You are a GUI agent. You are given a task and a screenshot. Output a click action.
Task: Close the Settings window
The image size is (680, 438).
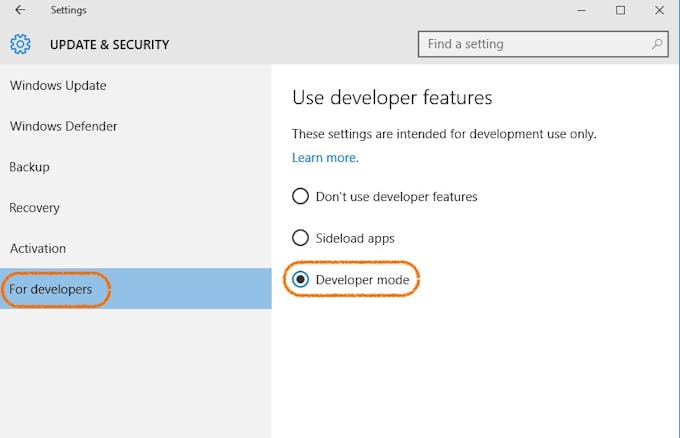659,10
